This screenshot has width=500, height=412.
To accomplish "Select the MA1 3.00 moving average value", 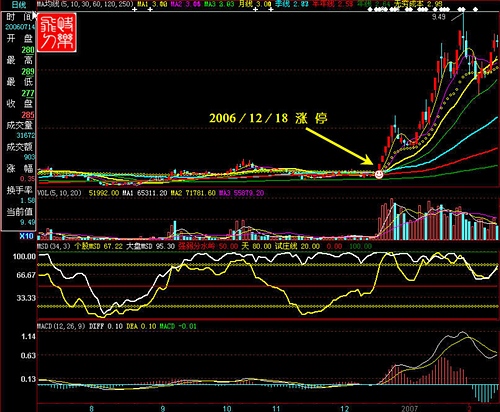I will click(152, 4).
